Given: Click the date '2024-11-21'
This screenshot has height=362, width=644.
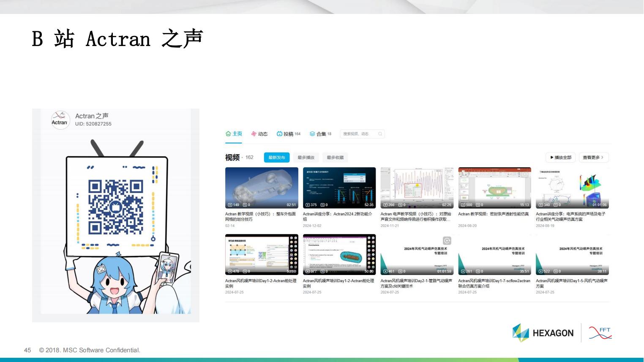Looking at the screenshot, I should [390, 226].
